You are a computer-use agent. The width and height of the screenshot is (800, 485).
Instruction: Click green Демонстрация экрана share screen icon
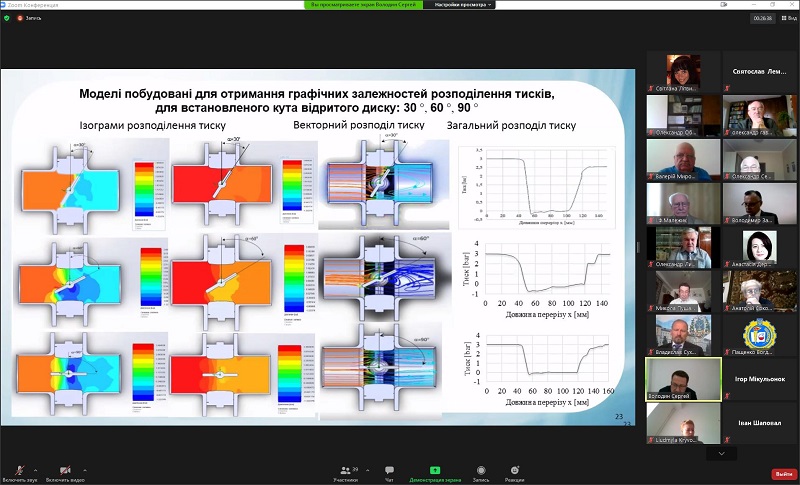pyautogui.click(x=435, y=470)
